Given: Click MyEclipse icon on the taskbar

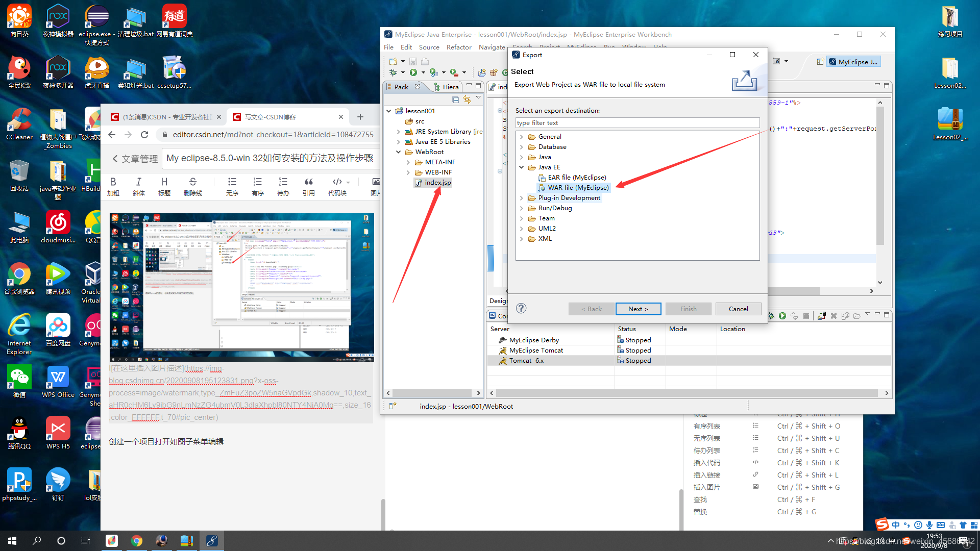Looking at the screenshot, I should (211, 541).
